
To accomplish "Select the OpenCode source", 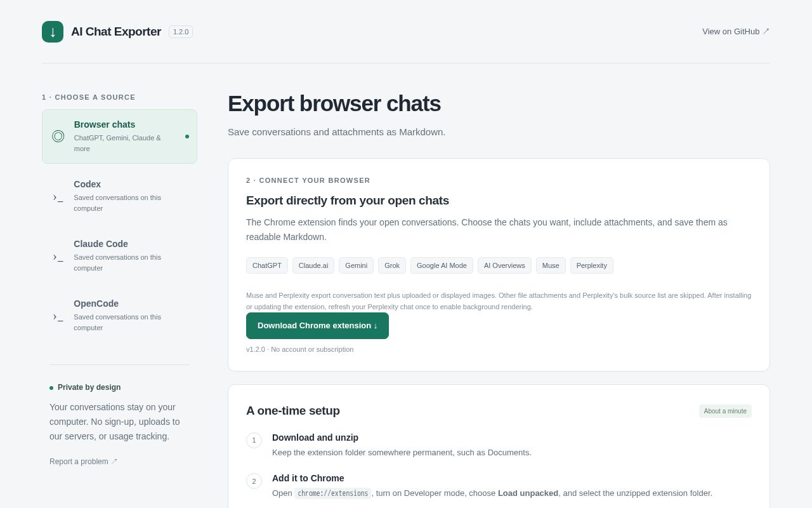I will point(119,316).
